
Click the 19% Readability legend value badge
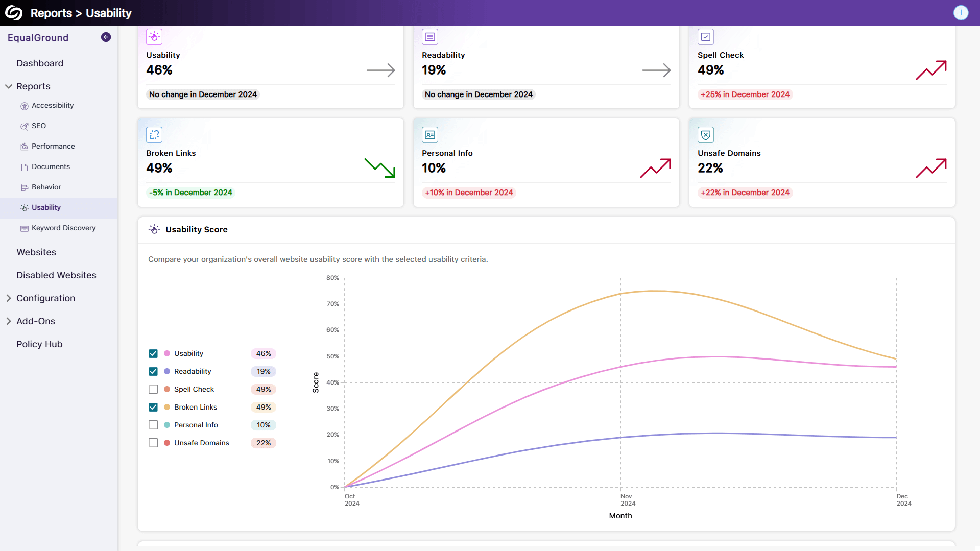tap(264, 371)
